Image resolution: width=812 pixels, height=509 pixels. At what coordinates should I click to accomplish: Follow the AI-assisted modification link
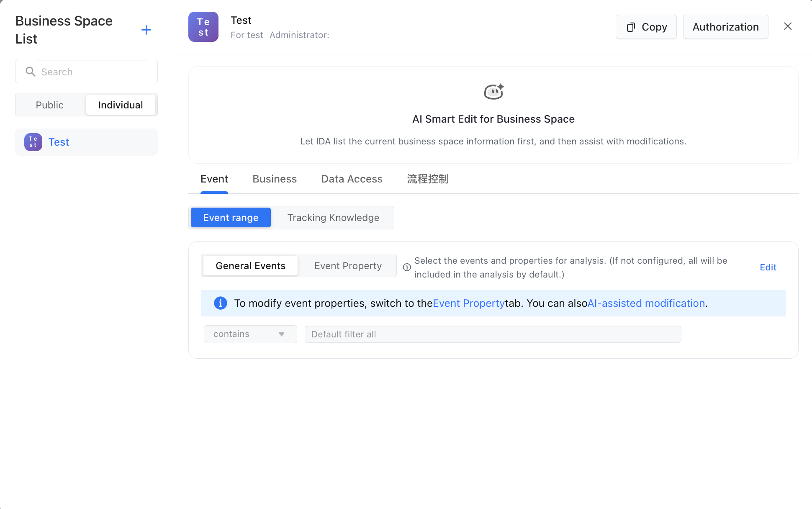coord(646,303)
